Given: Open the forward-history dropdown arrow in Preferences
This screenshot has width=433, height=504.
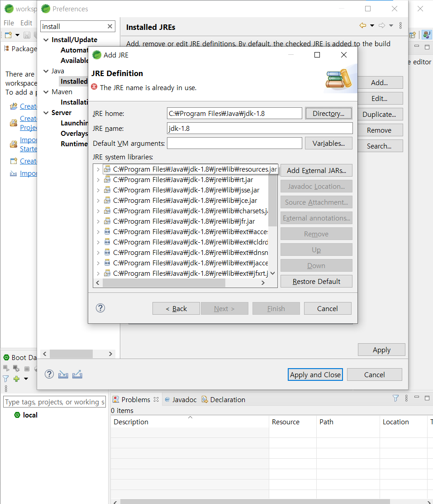Looking at the screenshot, I should (391, 25).
